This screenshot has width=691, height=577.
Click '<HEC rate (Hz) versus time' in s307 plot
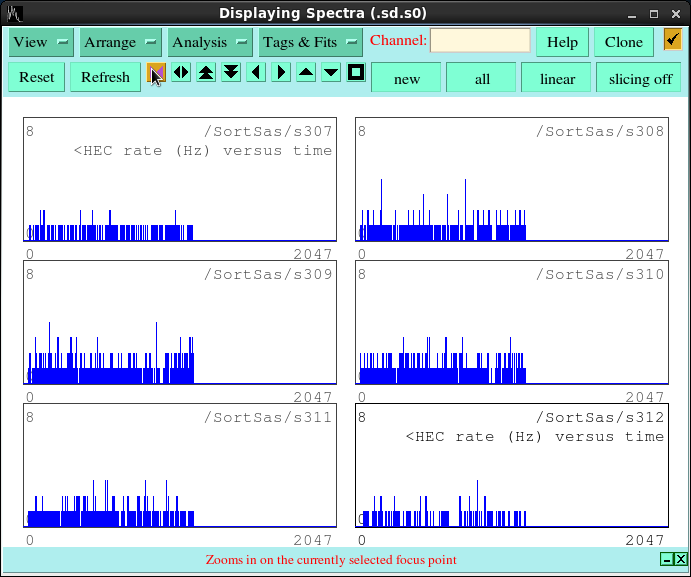pyautogui.click(x=203, y=151)
